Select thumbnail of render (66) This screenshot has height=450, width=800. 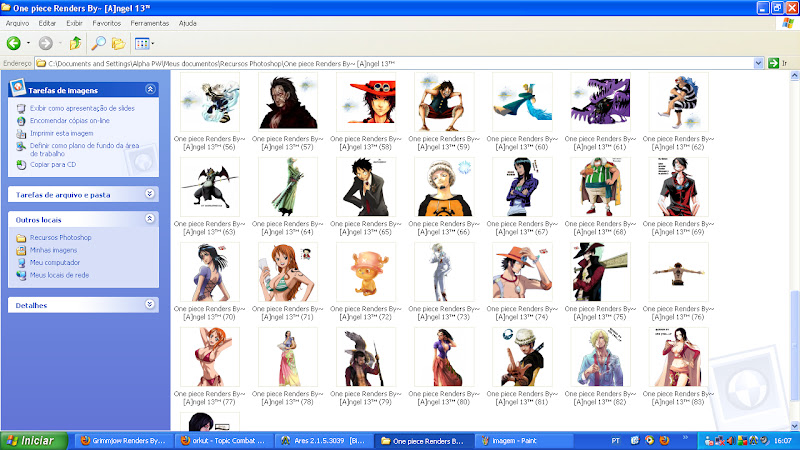(444, 187)
